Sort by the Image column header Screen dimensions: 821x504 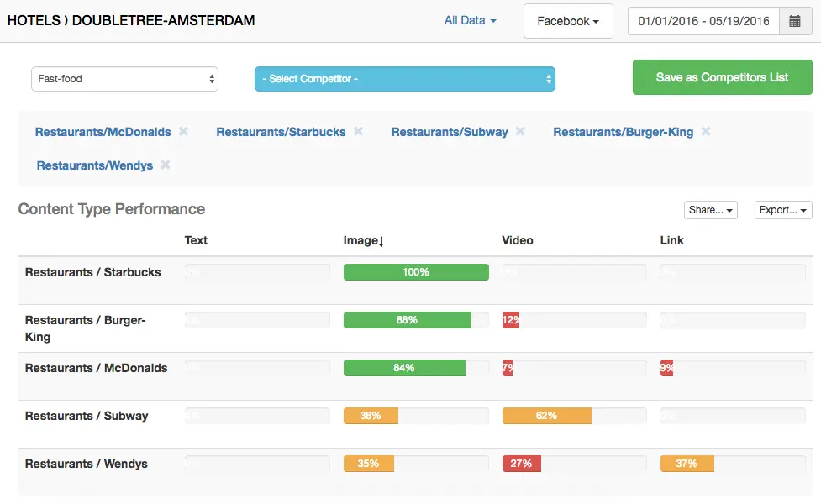(363, 240)
